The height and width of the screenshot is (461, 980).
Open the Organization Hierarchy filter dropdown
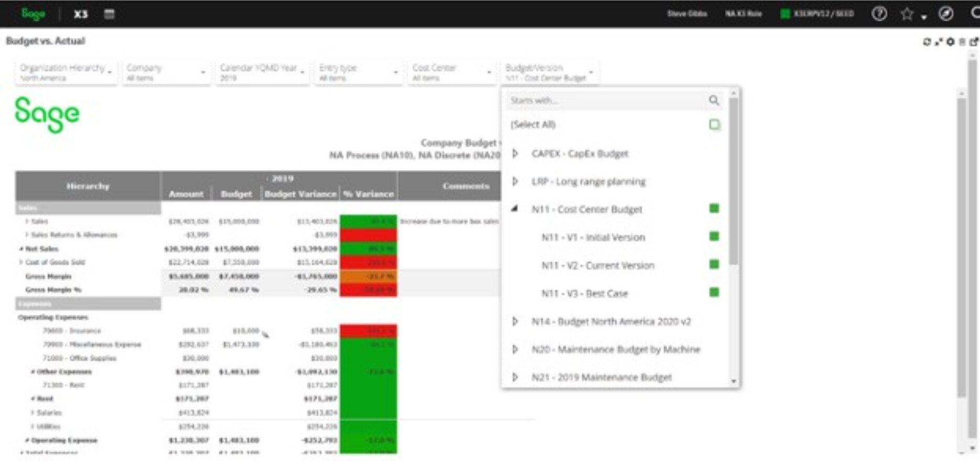tap(66, 72)
